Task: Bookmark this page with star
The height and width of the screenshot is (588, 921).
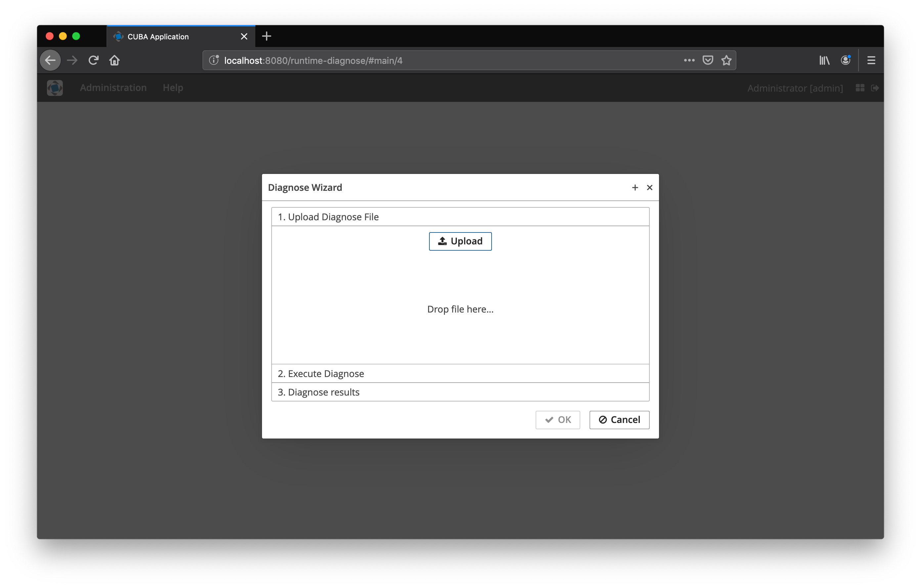Action: pyautogui.click(x=726, y=60)
